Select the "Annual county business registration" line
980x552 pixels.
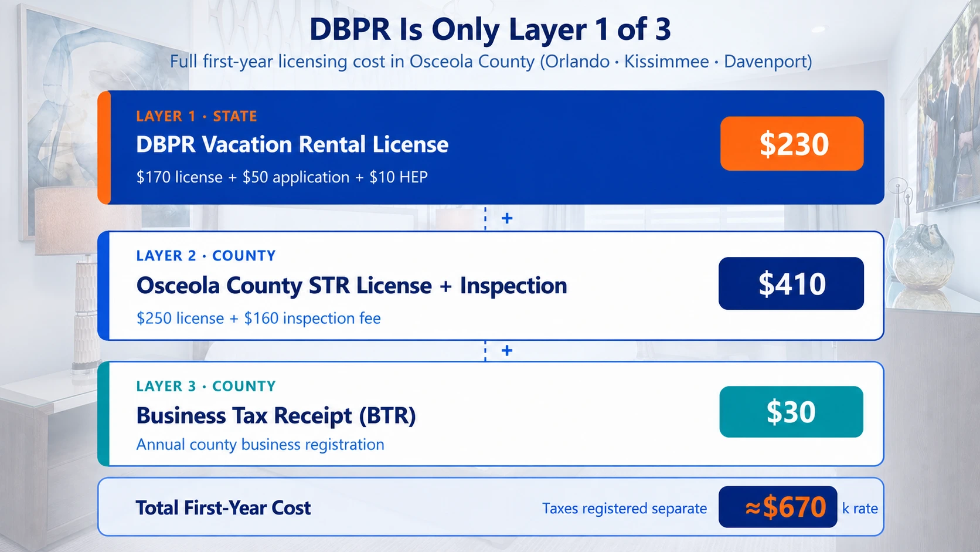[x=260, y=445]
